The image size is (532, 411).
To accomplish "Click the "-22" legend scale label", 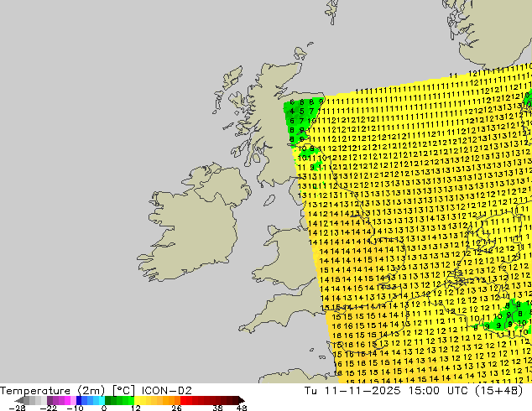I will click(48, 408).
